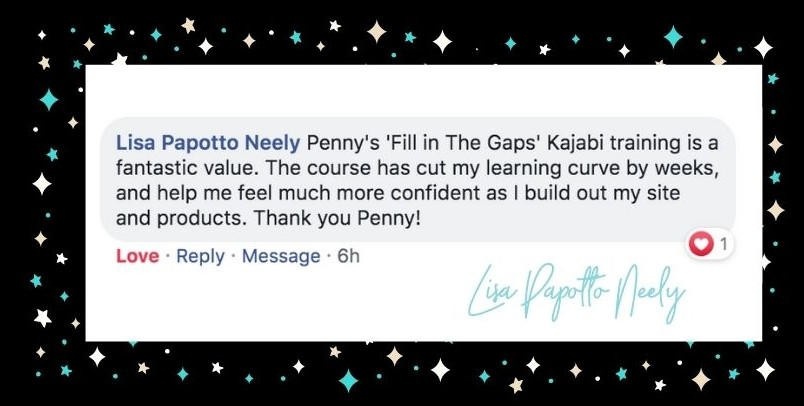Click the reaction count number 1
The width and height of the screenshot is (804, 406).
pos(724,243)
